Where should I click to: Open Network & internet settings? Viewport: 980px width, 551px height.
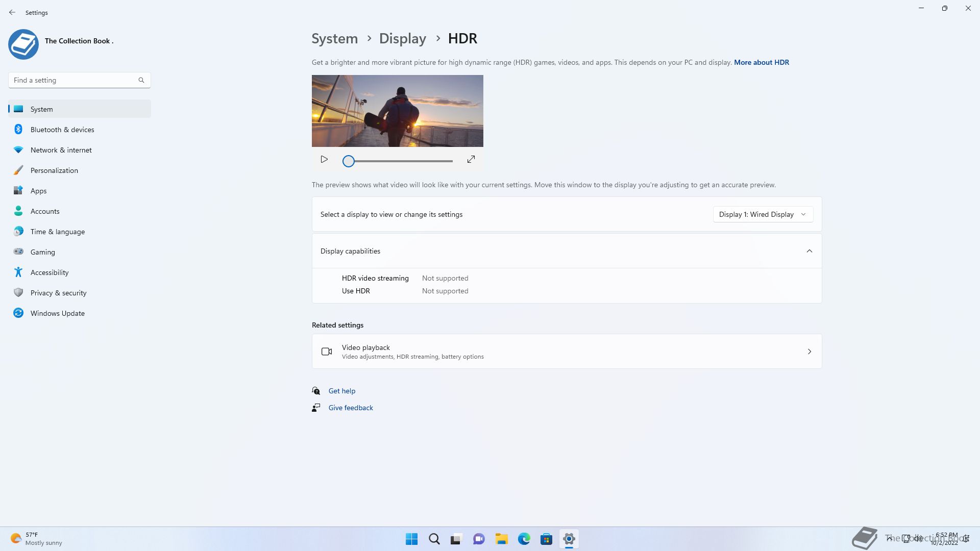61,150
